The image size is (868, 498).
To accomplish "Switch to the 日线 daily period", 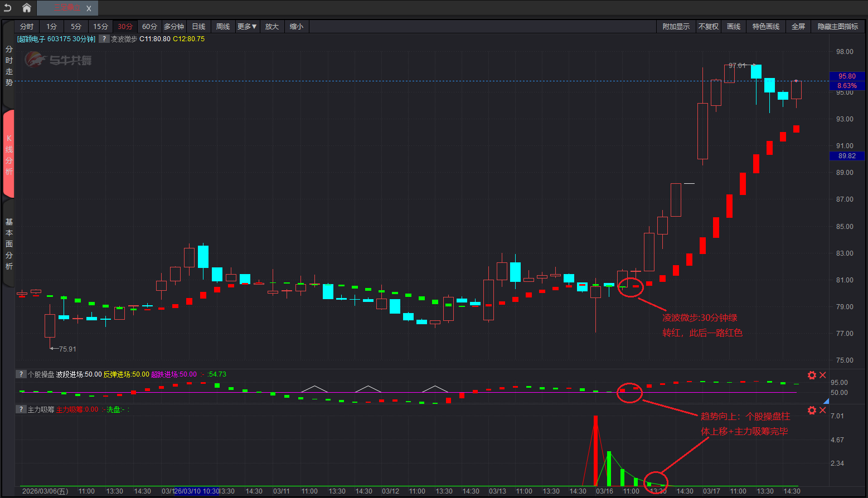I will [198, 27].
